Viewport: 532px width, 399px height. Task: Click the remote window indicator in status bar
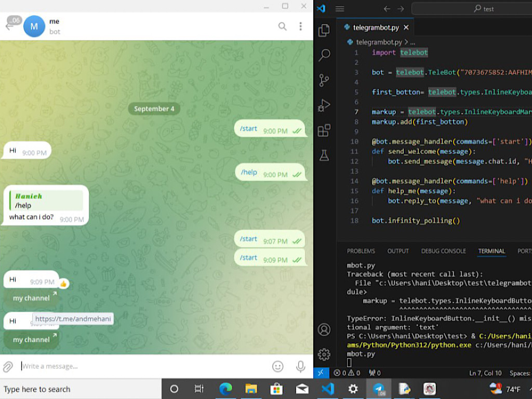[x=321, y=373]
